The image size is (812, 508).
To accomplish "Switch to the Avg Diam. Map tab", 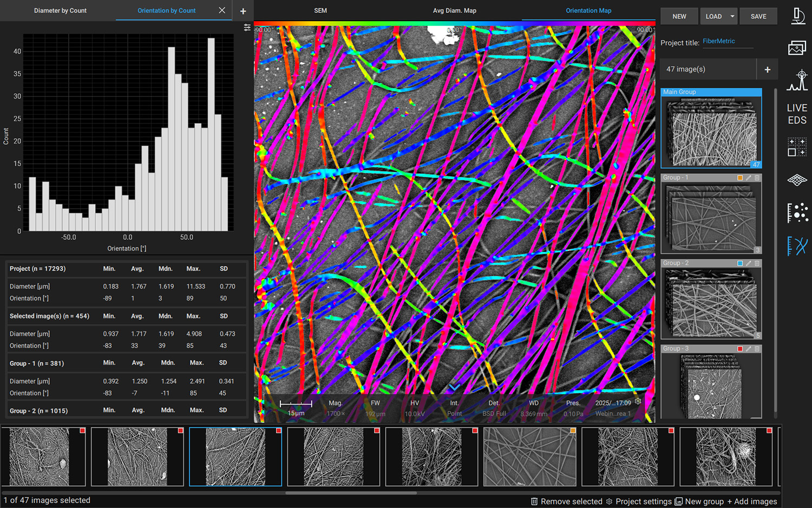I will 454,11.
